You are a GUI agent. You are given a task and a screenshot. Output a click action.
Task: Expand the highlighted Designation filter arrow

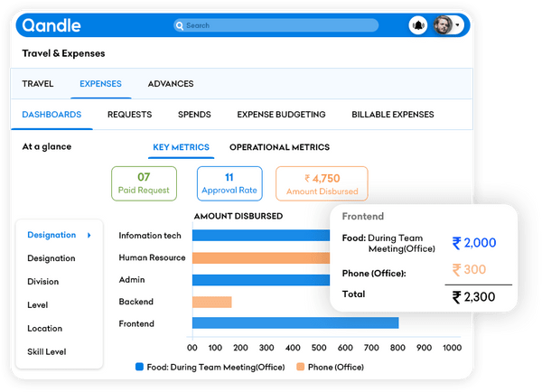tap(89, 235)
